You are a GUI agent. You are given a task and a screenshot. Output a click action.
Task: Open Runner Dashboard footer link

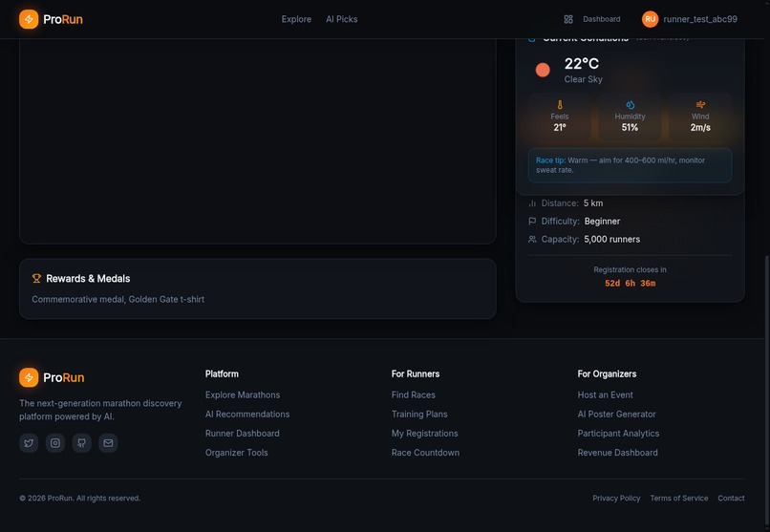(x=242, y=434)
